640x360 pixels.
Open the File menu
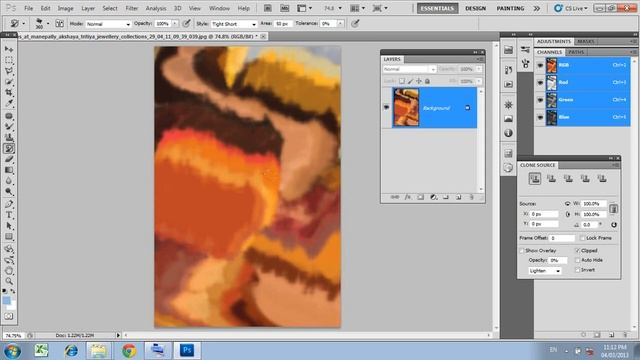tap(29, 8)
